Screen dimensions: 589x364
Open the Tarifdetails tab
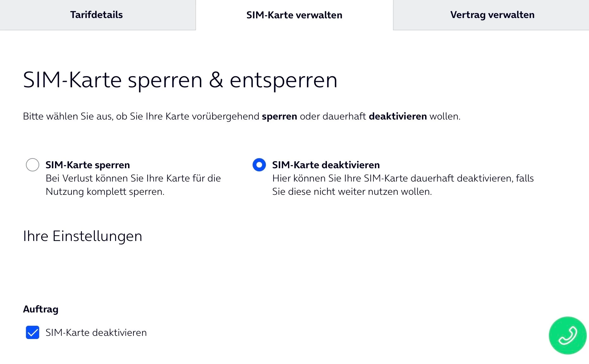click(96, 15)
